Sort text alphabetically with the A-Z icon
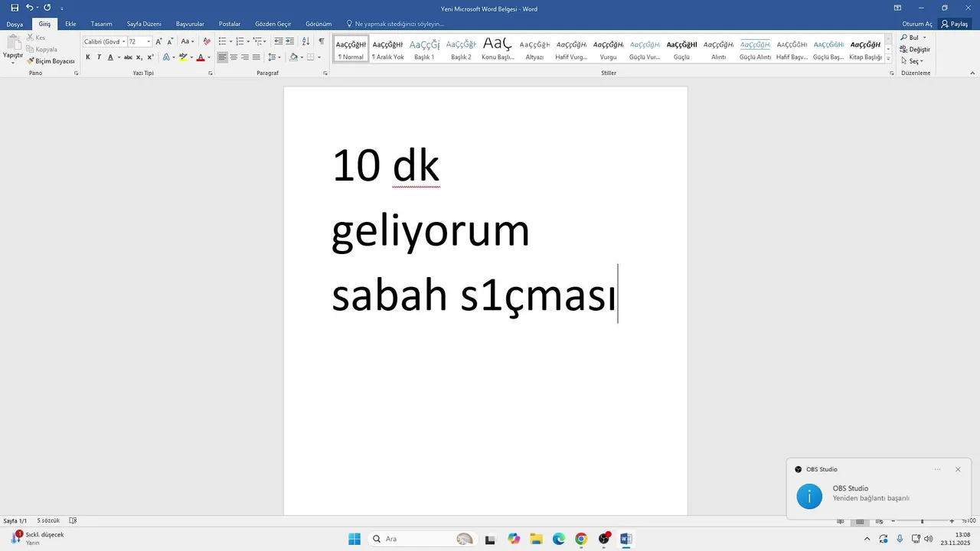 306,41
